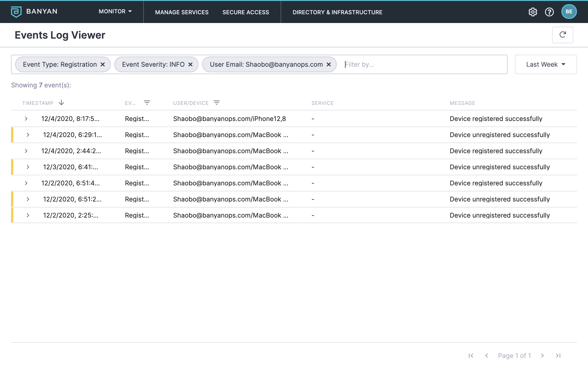Click timestamp 12/2/2020, 2:25:...
588x368 pixels.
[x=71, y=215]
